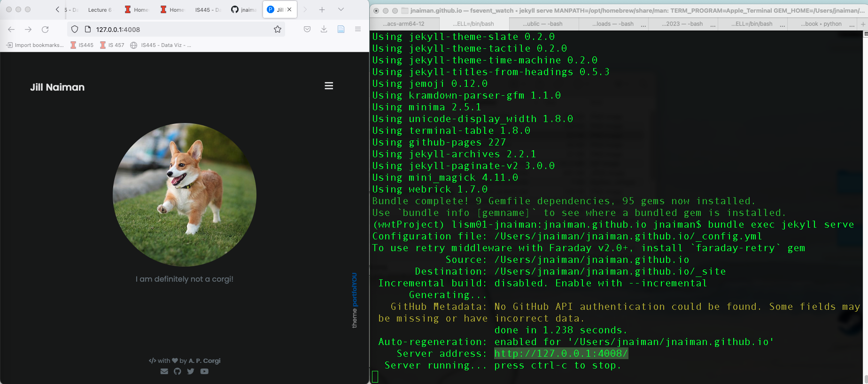The height and width of the screenshot is (384, 868).
Task: Open the IS 457 bookmark
Action: [112, 45]
